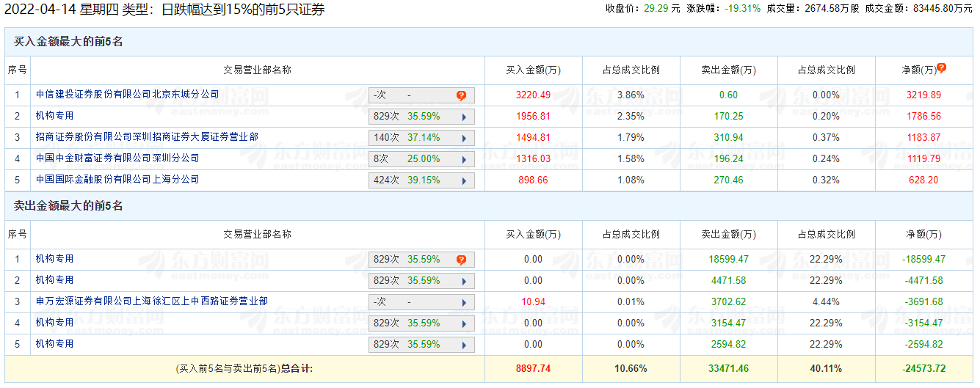Select the net amount 3219.89

(x=923, y=95)
